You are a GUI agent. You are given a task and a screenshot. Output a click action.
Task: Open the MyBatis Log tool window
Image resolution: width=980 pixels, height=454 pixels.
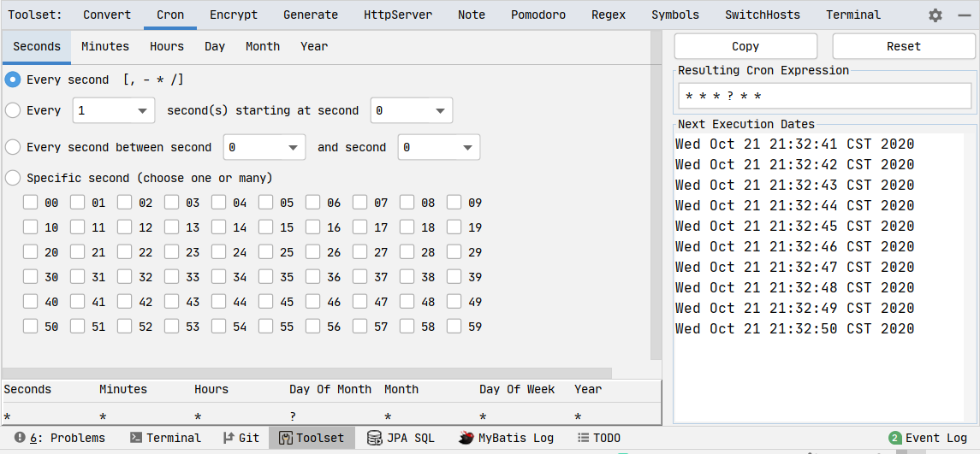(506, 438)
